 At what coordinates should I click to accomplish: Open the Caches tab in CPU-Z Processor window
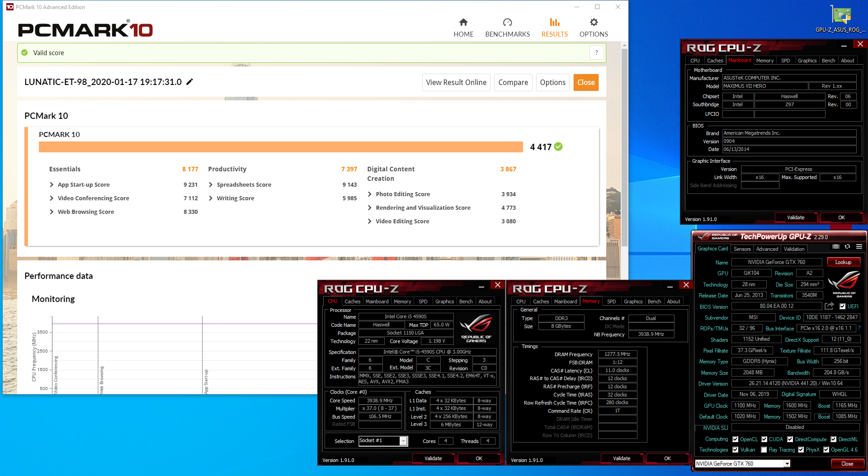(x=352, y=302)
